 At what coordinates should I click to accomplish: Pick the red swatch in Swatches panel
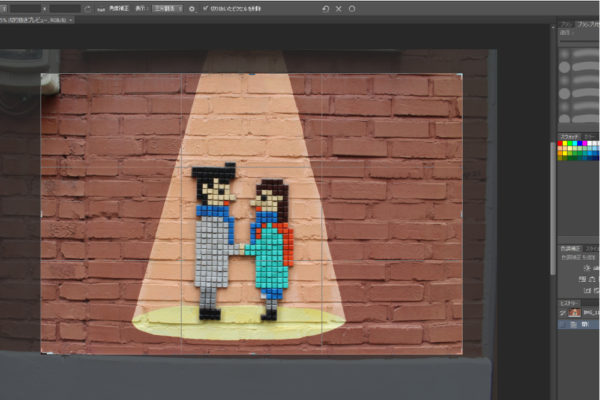tap(561, 144)
